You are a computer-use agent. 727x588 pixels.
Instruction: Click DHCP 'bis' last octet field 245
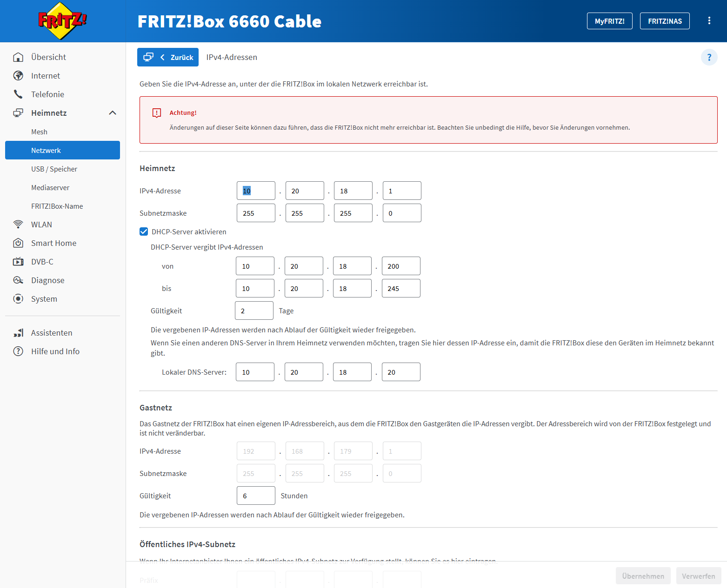(401, 288)
